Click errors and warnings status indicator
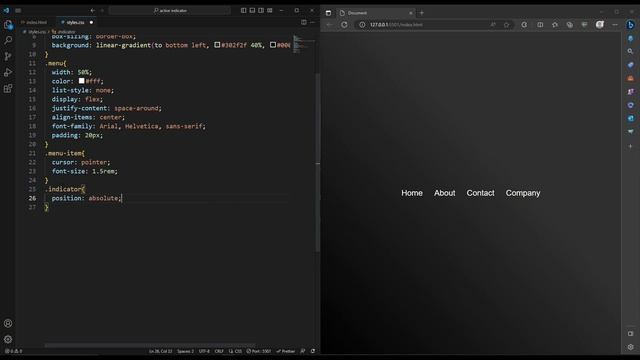This screenshot has height=360, width=640. tap(13, 351)
